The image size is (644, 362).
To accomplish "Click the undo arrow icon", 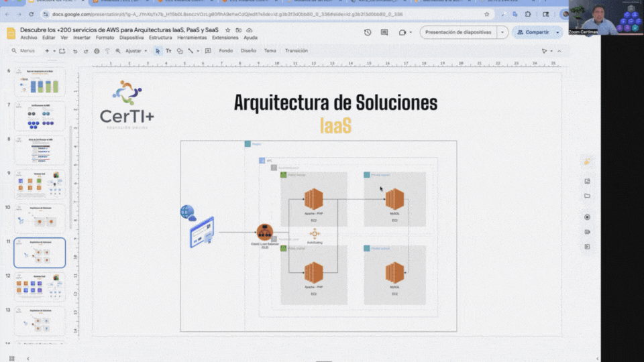I will point(75,51).
